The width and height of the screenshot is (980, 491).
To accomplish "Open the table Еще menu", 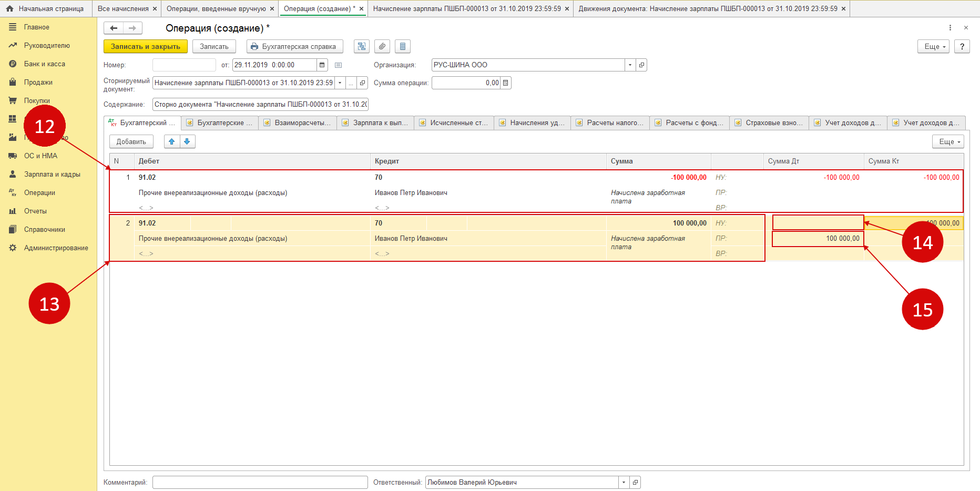I will click(x=948, y=141).
